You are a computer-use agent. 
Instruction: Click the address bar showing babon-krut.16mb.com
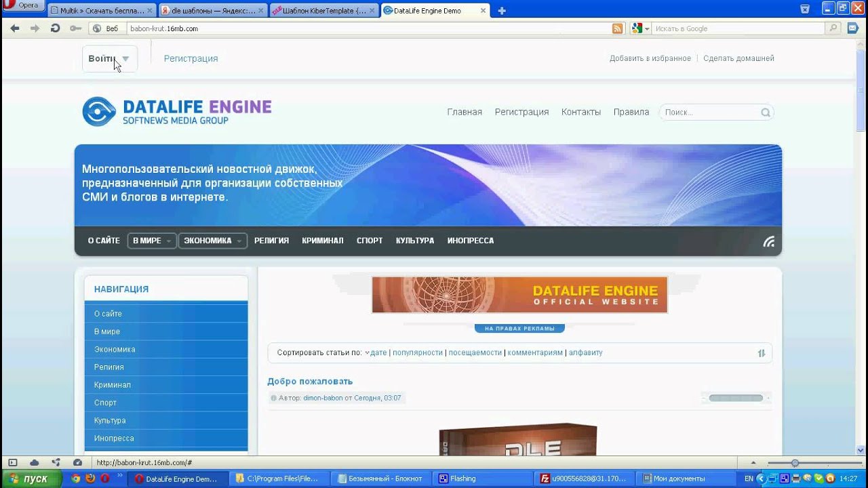tap(370, 28)
